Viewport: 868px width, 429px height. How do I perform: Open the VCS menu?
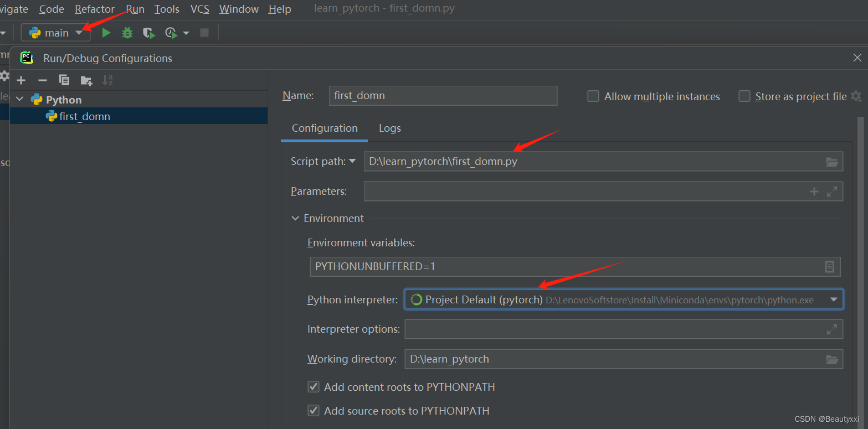(200, 9)
